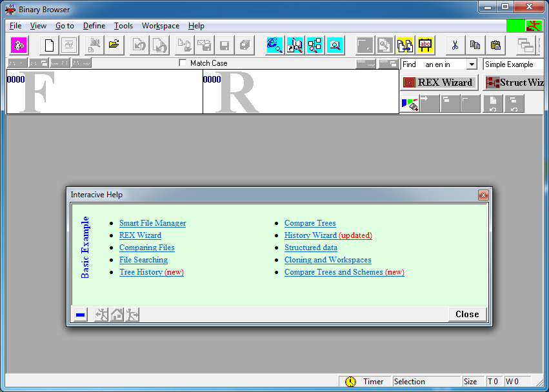This screenshot has width=549, height=392.
Task: Create a new blank file
Action: (50, 45)
